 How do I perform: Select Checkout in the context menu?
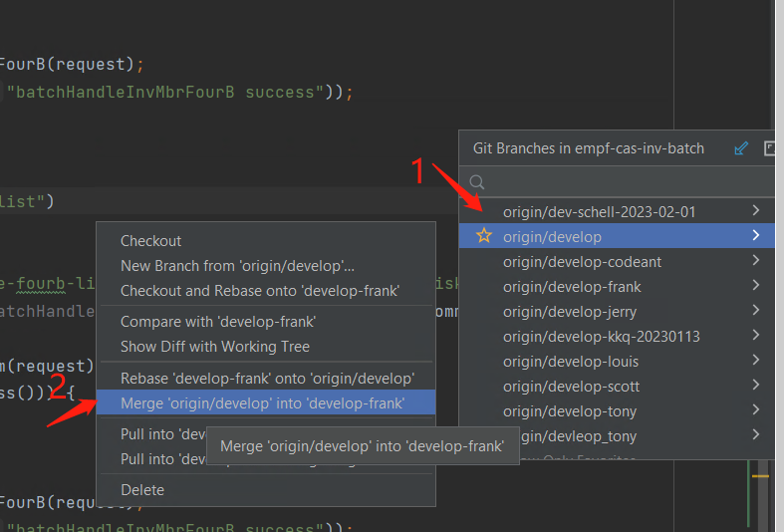click(266, 240)
